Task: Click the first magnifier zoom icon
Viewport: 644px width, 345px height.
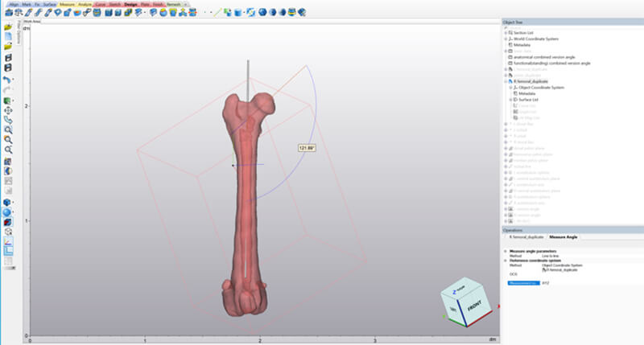Action: [x=8, y=129]
